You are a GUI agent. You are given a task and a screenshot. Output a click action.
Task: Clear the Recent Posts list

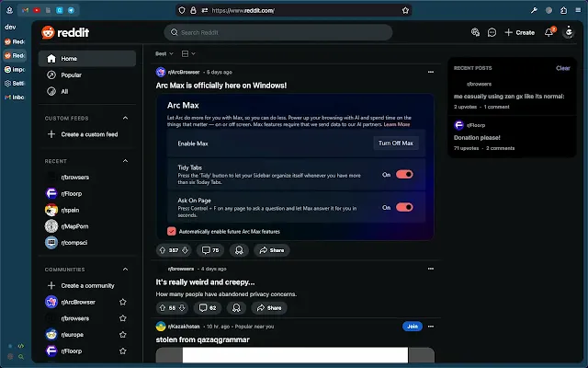coord(563,68)
